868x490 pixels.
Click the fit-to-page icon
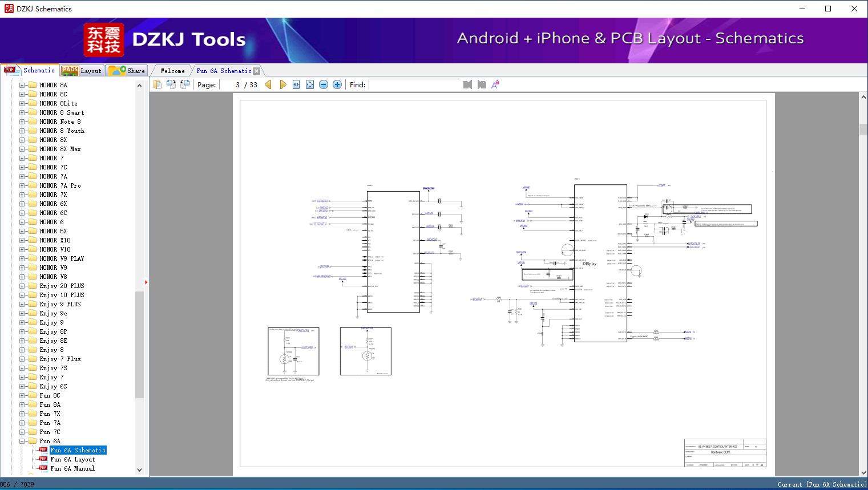click(310, 84)
